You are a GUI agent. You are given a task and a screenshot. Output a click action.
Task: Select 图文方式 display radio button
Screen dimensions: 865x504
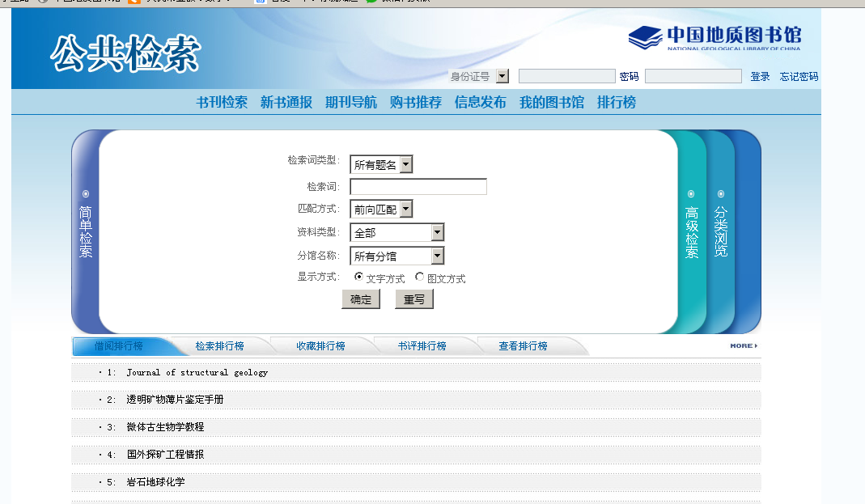(419, 277)
